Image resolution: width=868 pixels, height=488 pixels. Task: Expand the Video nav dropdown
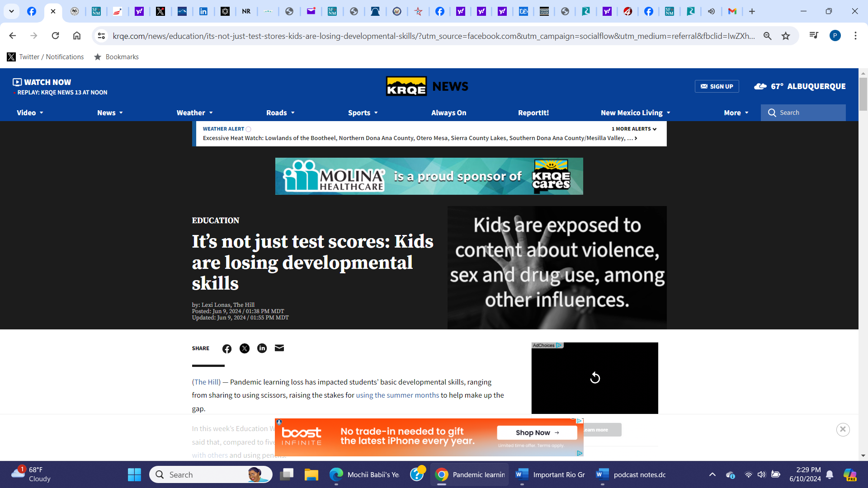point(30,113)
